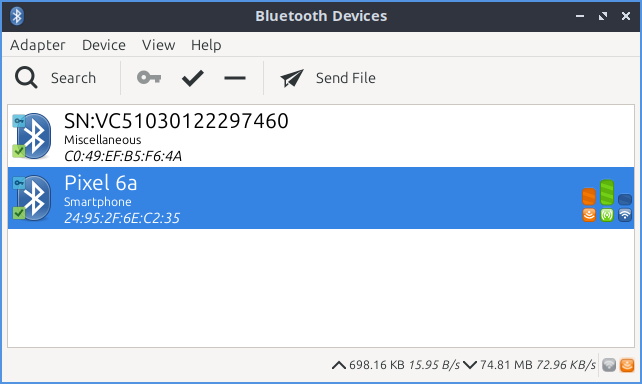The image size is (642, 384).
Task: Click the orange signal strength bar on Pixel 6a
Action: 589,197
